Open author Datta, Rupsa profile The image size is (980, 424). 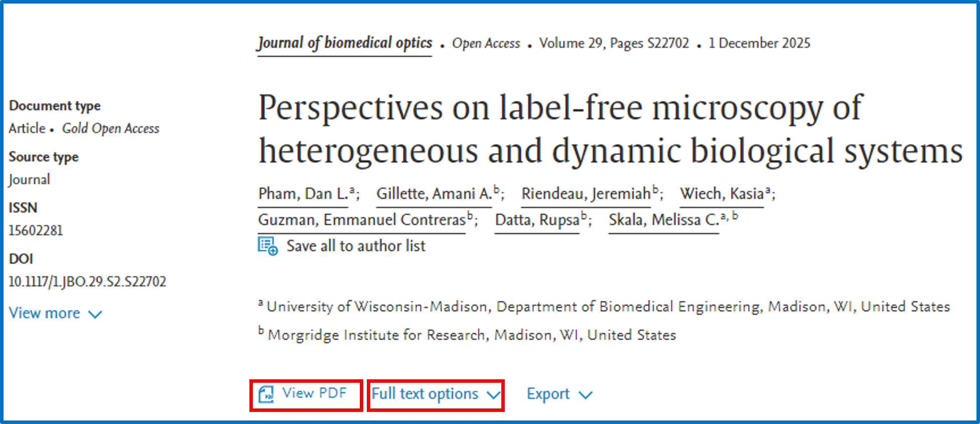point(537,220)
